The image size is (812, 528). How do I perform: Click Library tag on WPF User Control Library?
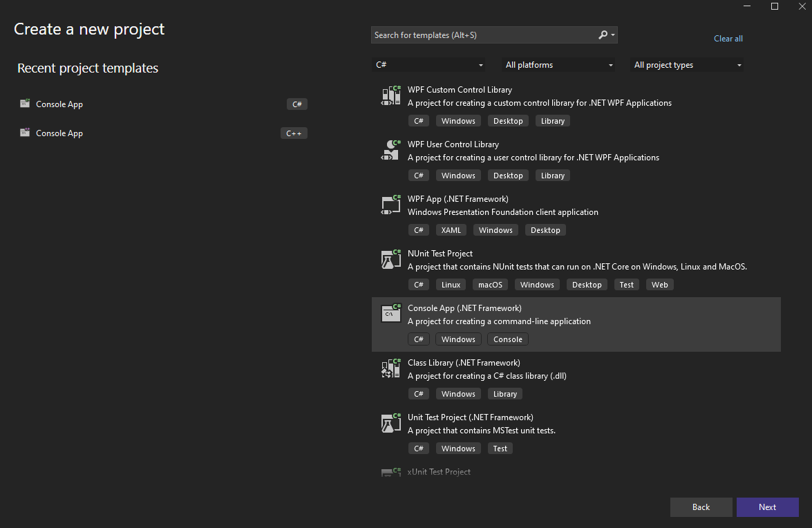553,176
